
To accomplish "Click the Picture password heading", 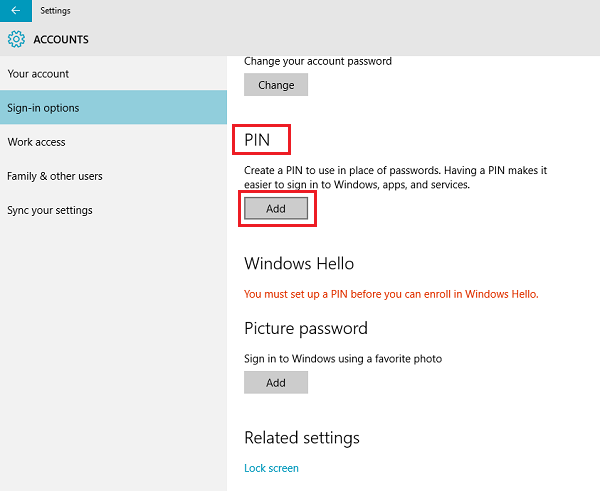I will point(306,328).
